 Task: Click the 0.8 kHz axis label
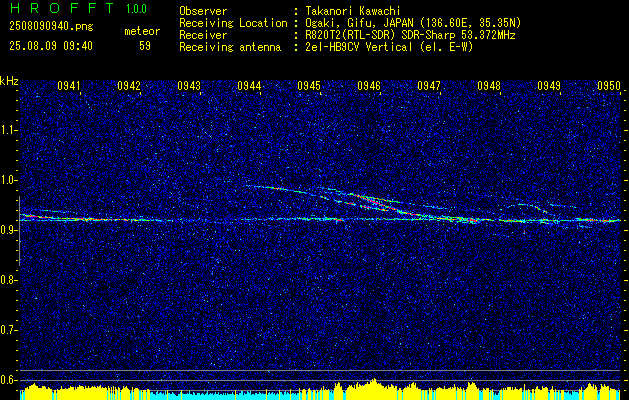(9, 280)
